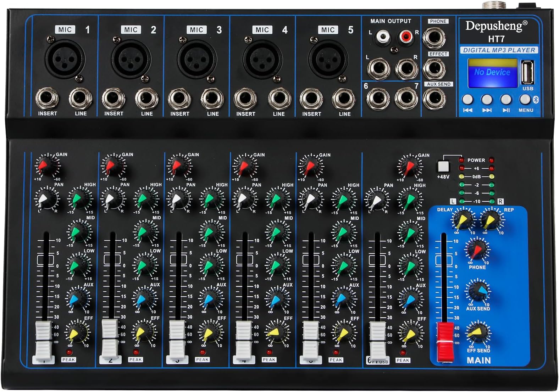This screenshot has width=559, height=392.
Task: Click the Depusheng HT7 brand label
Action: [x=496, y=31]
